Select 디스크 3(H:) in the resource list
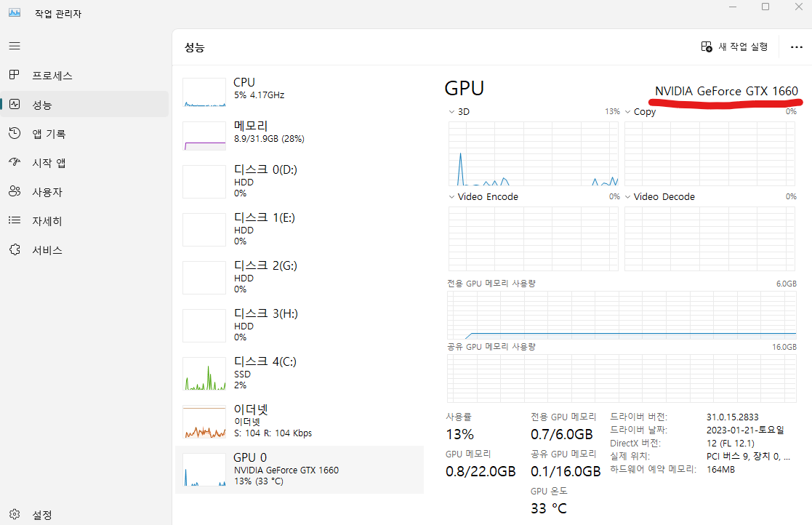812x525 pixels. point(300,326)
